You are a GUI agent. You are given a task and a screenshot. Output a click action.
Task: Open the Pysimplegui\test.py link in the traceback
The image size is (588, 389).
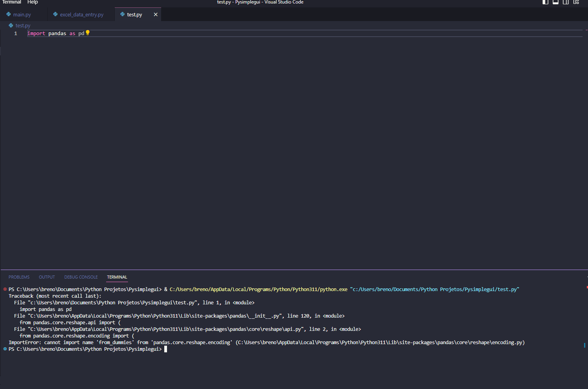click(112, 303)
